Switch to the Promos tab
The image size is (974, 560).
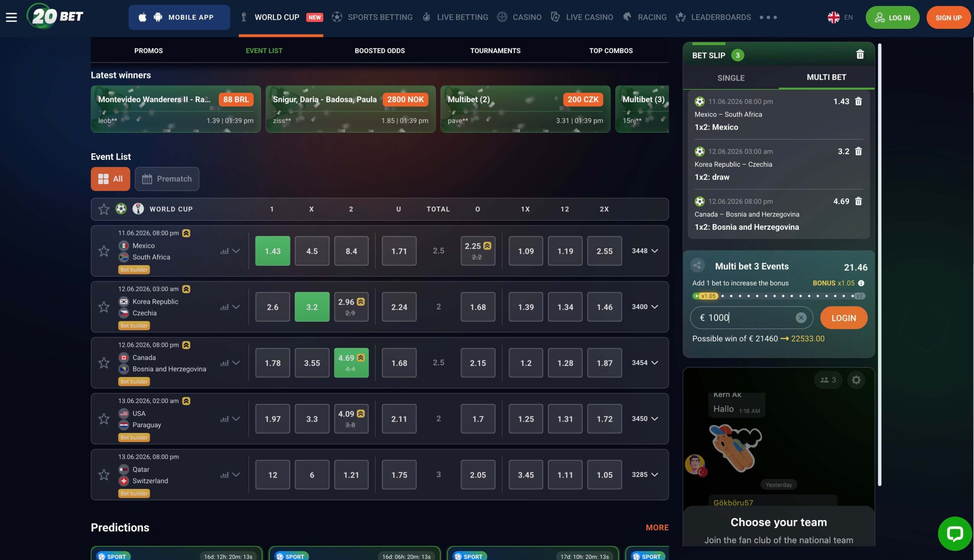(148, 51)
